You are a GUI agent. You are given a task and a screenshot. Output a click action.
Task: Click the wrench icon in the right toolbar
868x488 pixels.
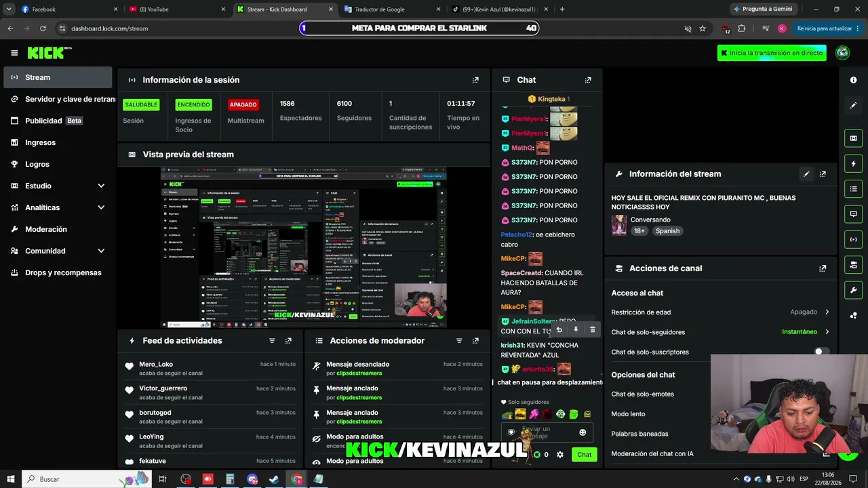[853, 290]
